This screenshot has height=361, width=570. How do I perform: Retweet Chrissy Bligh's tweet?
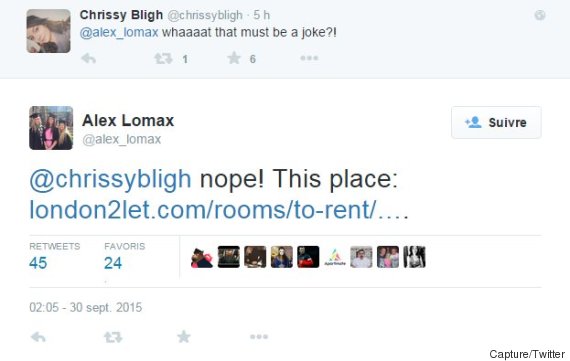(x=163, y=58)
